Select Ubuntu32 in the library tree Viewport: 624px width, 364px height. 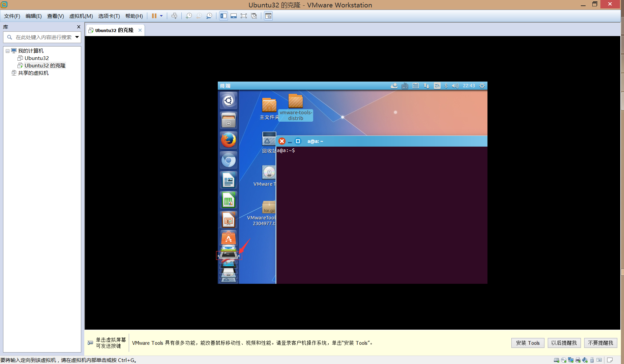click(36, 58)
